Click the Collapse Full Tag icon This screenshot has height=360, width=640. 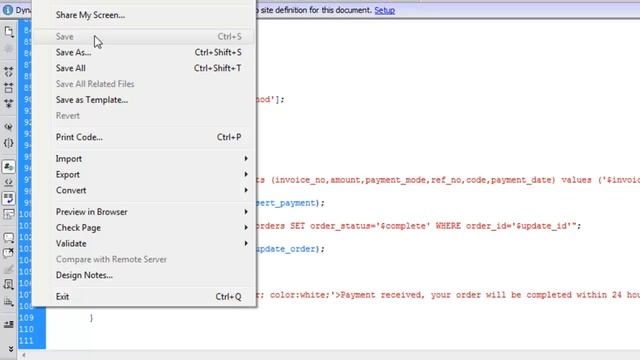pyautogui.click(x=9, y=72)
